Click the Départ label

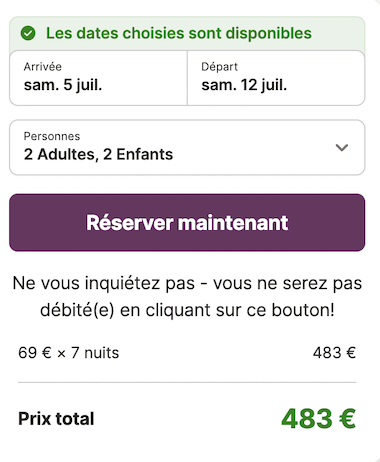point(219,67)
